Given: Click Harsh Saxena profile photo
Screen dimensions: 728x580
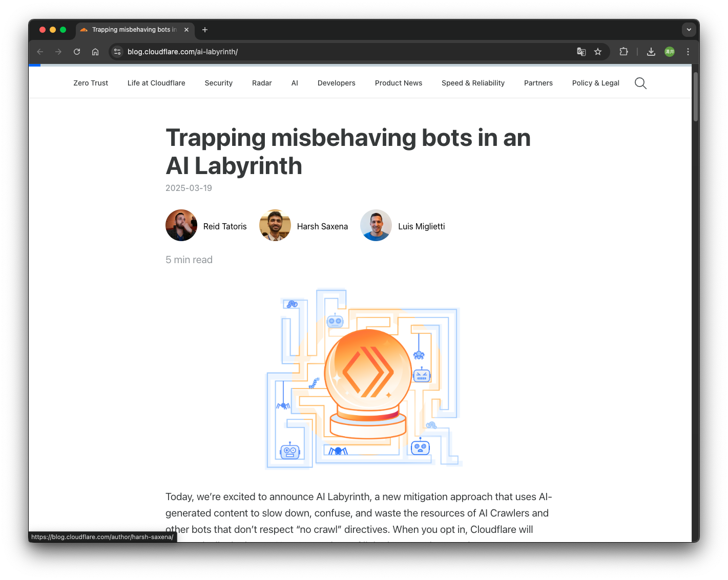Looking at the screenshot, I should point(275,225).
